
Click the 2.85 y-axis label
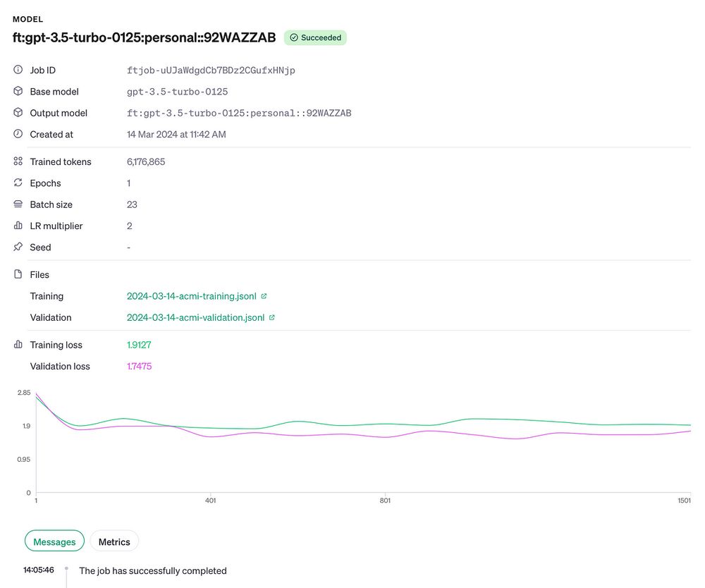click(24, 393)
